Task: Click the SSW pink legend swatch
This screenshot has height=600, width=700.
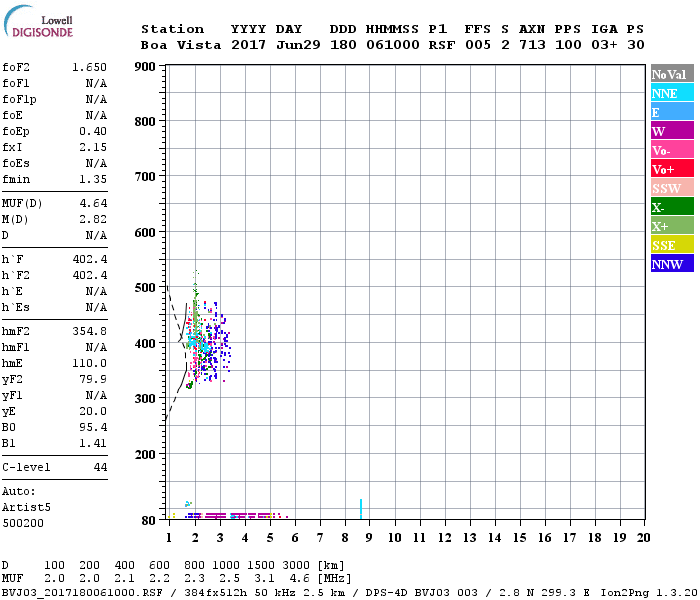Action: point(672,188)
